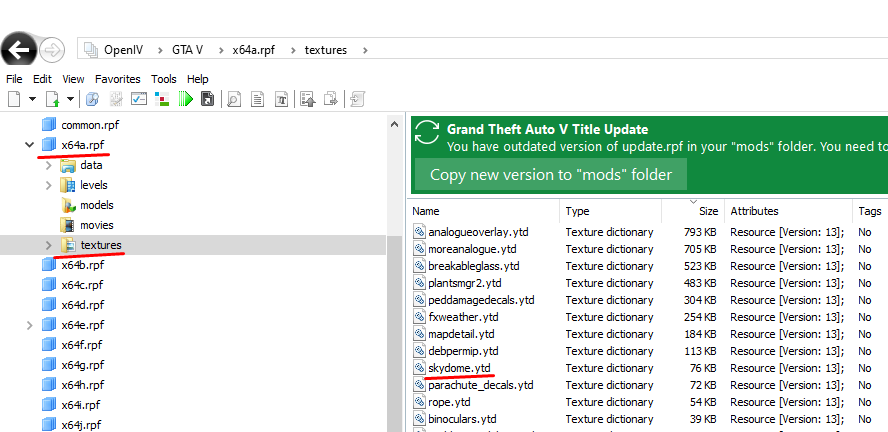
Task: Go back with the black arrow button
Action: pyautogui.click(x=19, y=50)
